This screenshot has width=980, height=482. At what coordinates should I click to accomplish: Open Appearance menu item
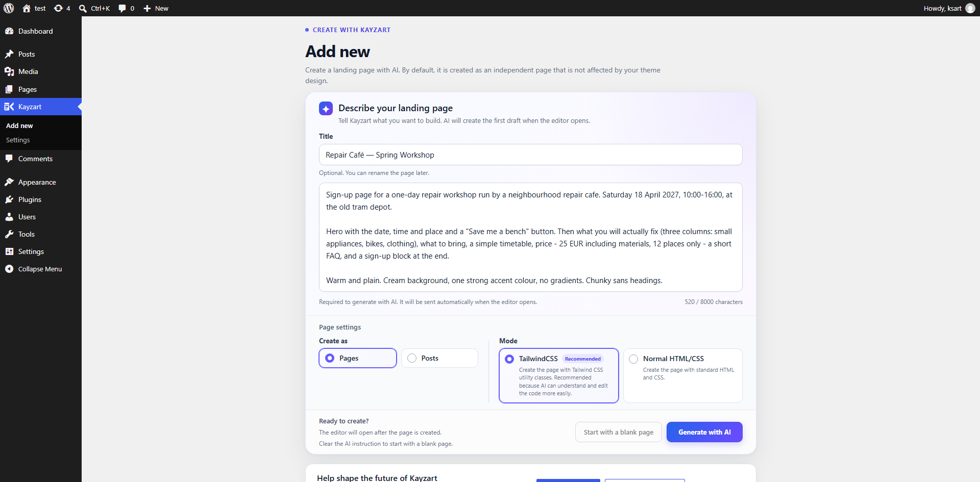click(x=41, y=182)
